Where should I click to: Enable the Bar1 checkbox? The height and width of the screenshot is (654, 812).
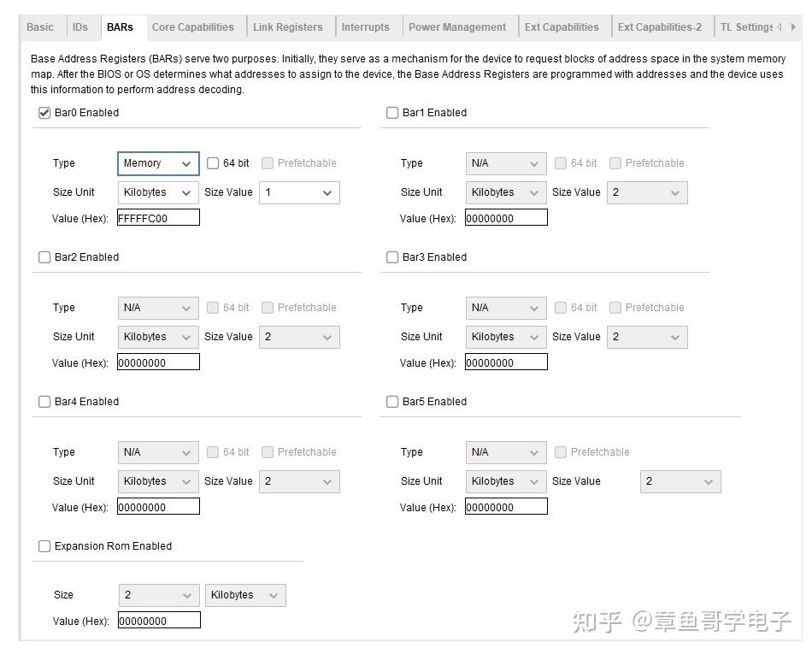[392, 113]
